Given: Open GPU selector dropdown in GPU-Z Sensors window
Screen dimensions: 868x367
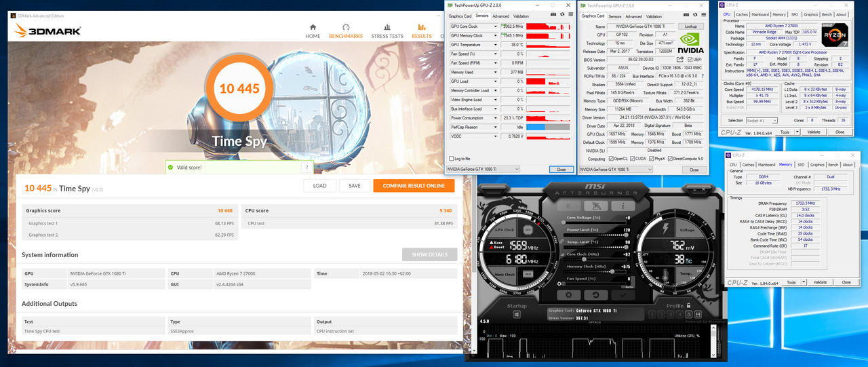Looking at the screenshot, I should (x=483, y=170).
